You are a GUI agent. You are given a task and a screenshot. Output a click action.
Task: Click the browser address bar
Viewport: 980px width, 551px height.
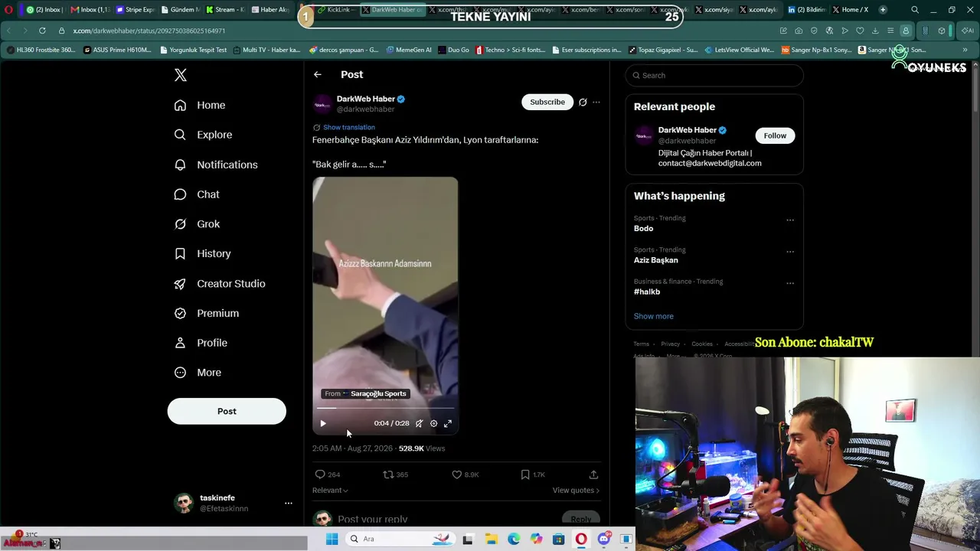tap(413, 31)
